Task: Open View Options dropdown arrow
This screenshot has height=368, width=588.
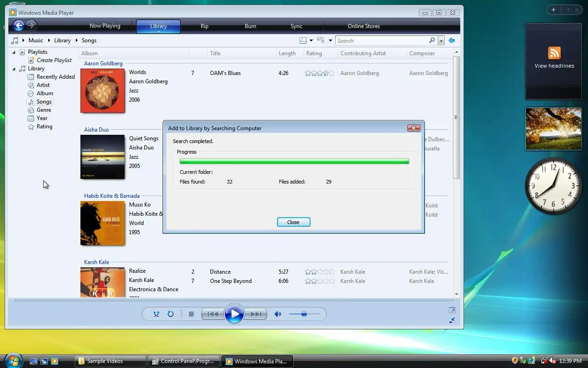Action: click(330, 40)
